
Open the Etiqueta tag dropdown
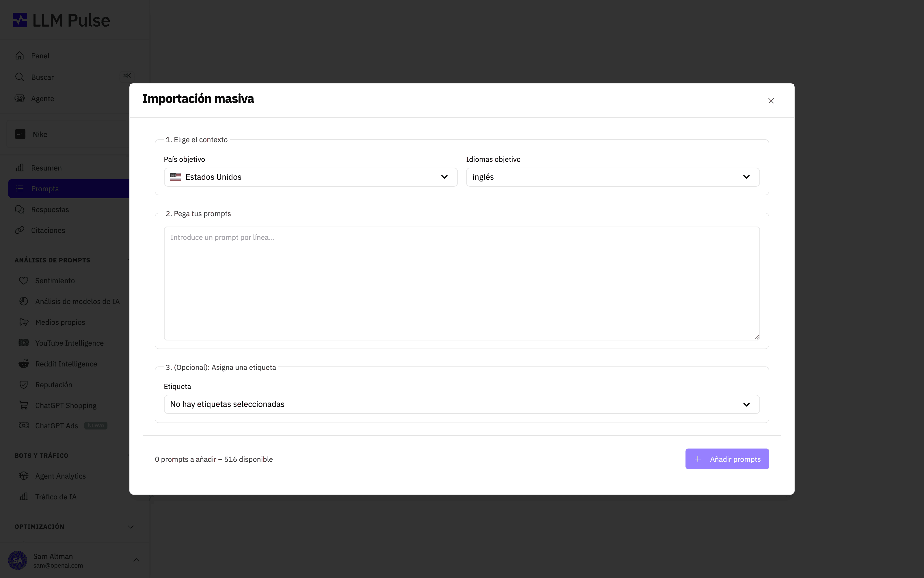[x=462, y=404]
